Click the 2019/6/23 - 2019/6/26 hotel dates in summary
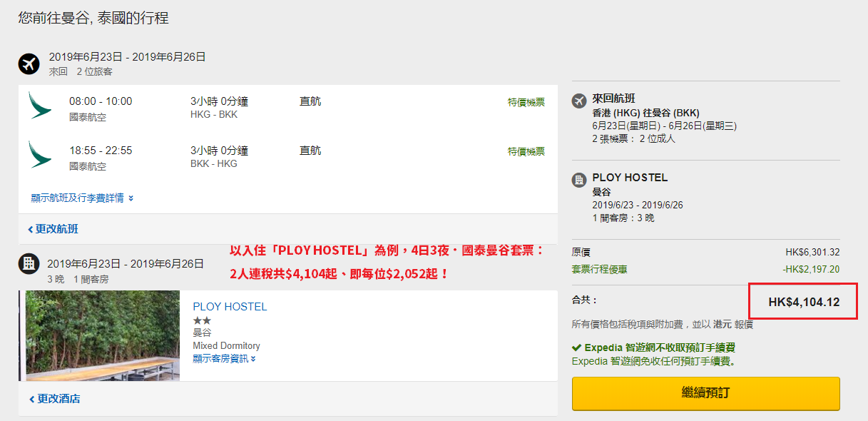The width and height of the screenshot is (868, 421). pos(638,205)
